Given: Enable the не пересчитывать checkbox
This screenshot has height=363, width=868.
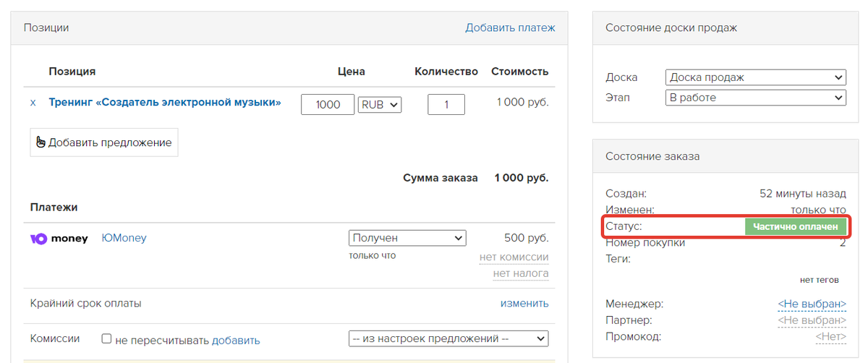Looking at the screenshot, I should click(106, 339).
